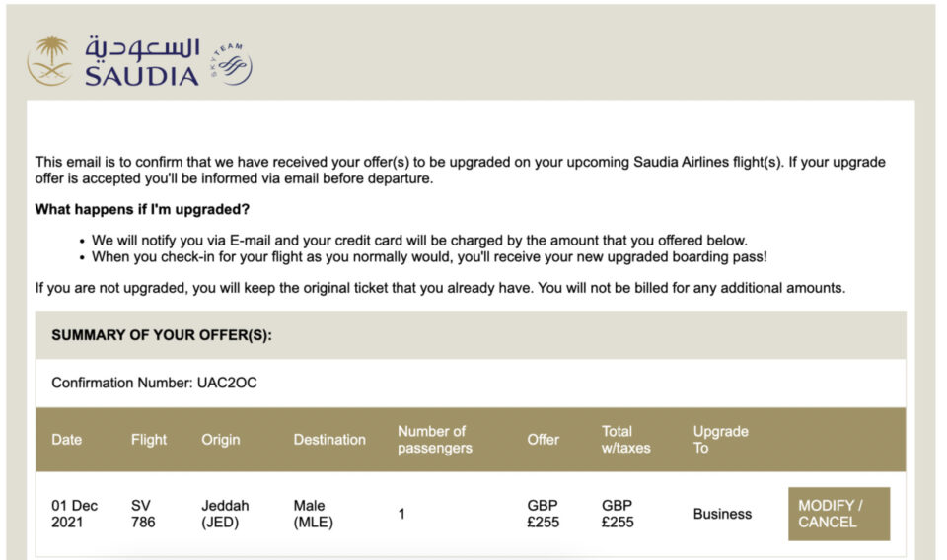Select the Origin column header
The width and height of the screenshot is (947, 560).
[x=221, y=440]
